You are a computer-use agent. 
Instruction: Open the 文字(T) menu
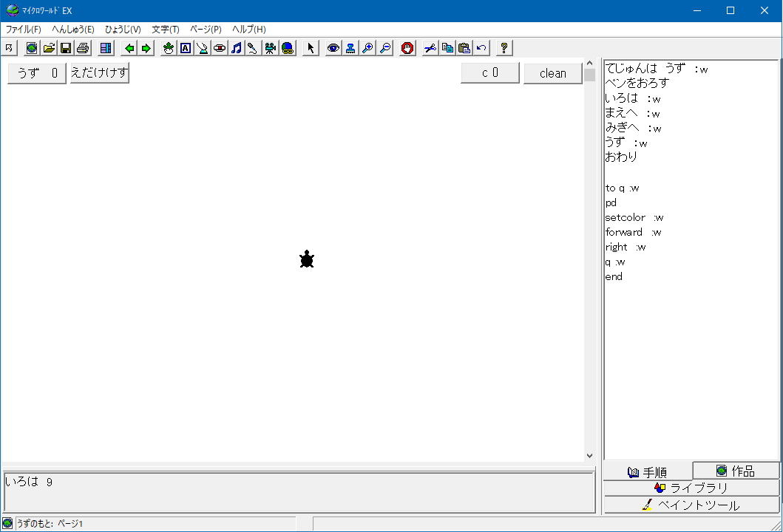tap(166, 30)
